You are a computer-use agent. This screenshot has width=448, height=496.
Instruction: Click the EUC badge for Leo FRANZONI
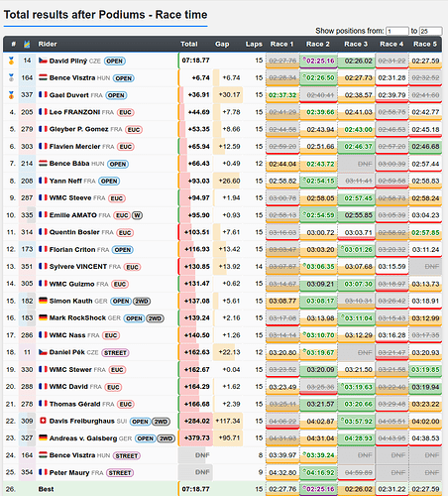coord(125,112)
